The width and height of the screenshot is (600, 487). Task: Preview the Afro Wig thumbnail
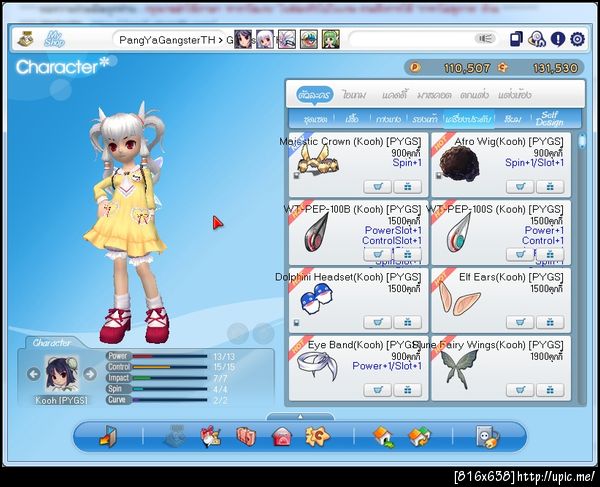pos(459,163)
